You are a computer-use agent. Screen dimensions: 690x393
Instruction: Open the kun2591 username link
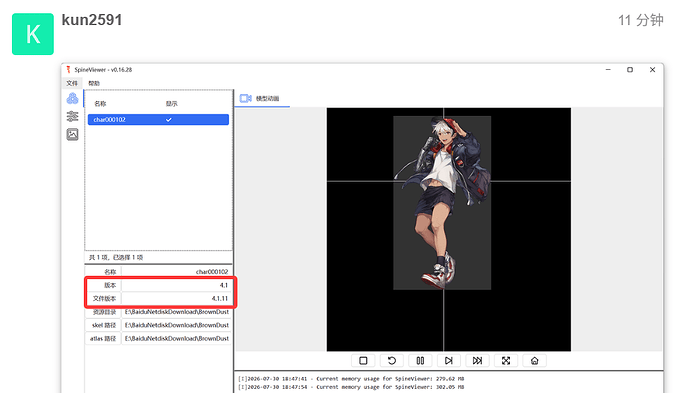[92, 20]
